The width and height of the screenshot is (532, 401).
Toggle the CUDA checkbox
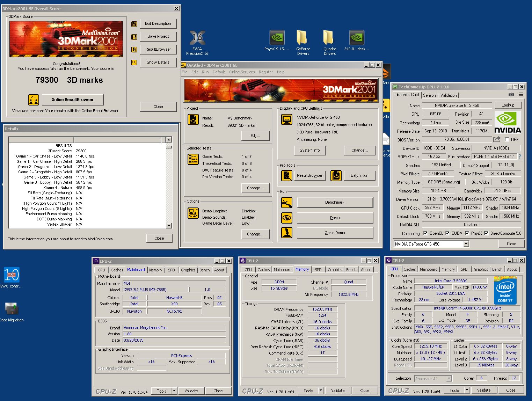click(x=447, y=233)
